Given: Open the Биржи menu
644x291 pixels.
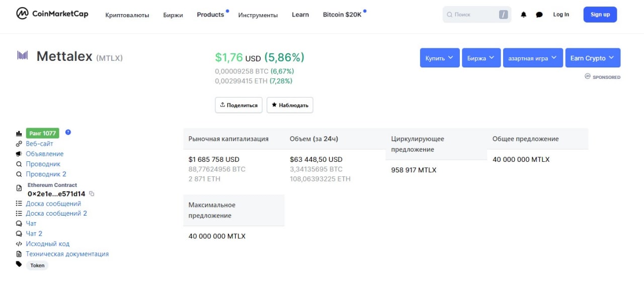Looking at the screenshot, I should click(173, 15).
